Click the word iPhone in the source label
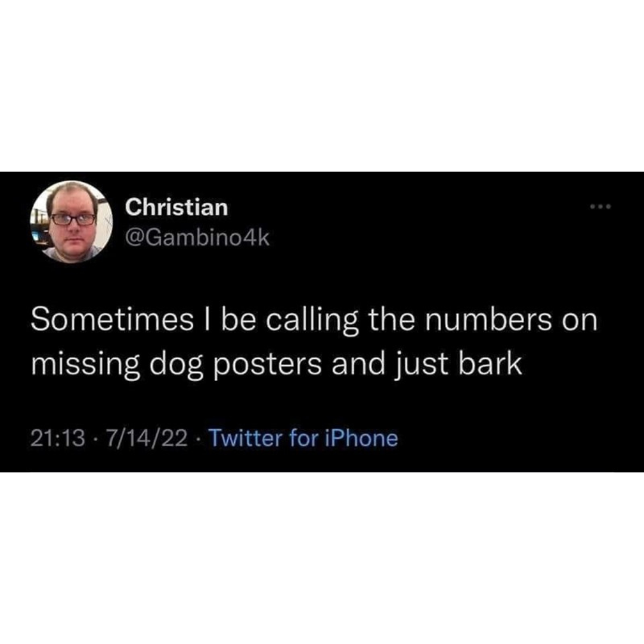Screen dimensions: 644x644 (361, 438)
